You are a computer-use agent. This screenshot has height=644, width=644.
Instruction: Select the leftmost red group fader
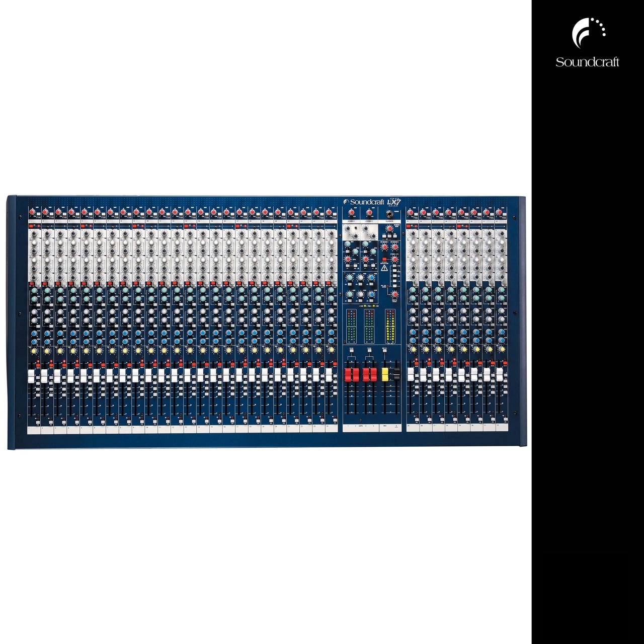click(348, 375)
